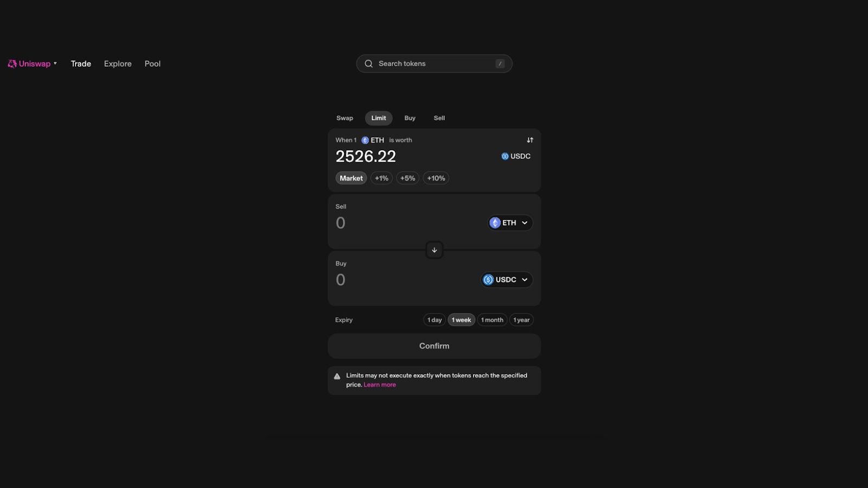Click the Sell amount input field
868x488 pixels.
click(x=407, y=223)
